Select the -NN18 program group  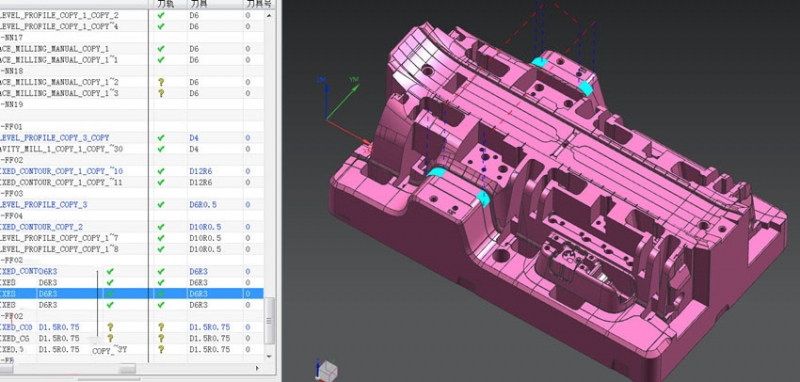[x=12, y=71]
